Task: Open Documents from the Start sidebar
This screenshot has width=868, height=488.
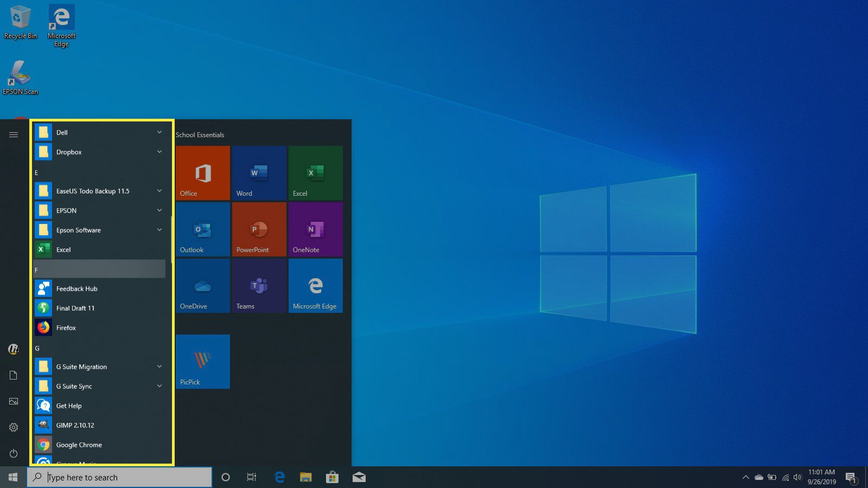Action: pyautogui.click(x=14, y=375)
